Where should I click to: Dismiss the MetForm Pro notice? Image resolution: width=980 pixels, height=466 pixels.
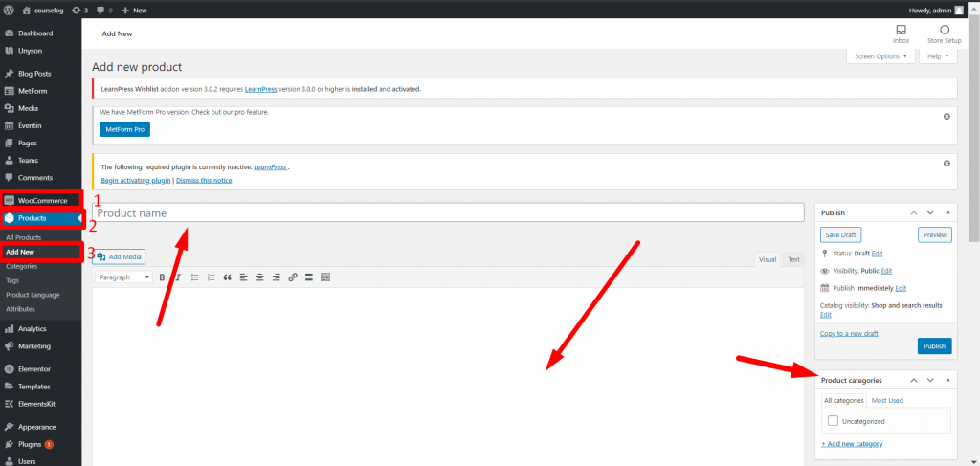point(947,117)
